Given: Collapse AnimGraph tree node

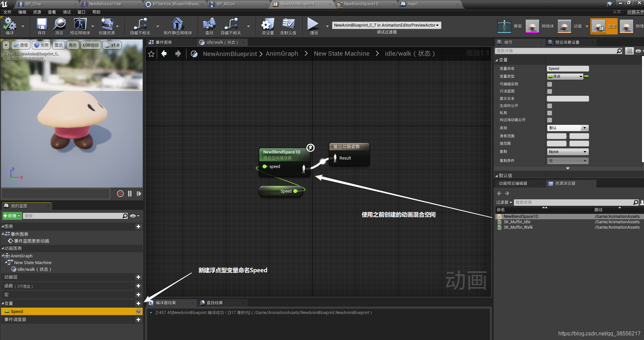Looking at the screenshot, I should click(x=3, y=256).
